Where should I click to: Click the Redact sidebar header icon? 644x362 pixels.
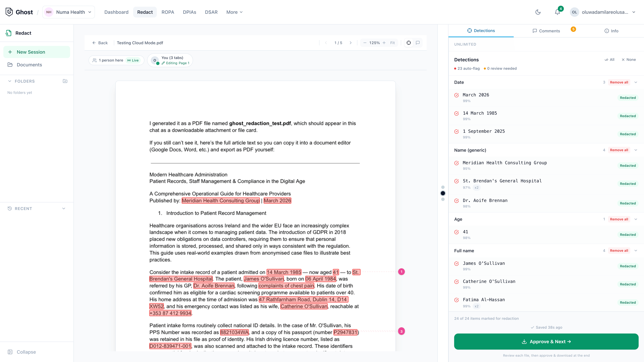(x=9, y=33)
